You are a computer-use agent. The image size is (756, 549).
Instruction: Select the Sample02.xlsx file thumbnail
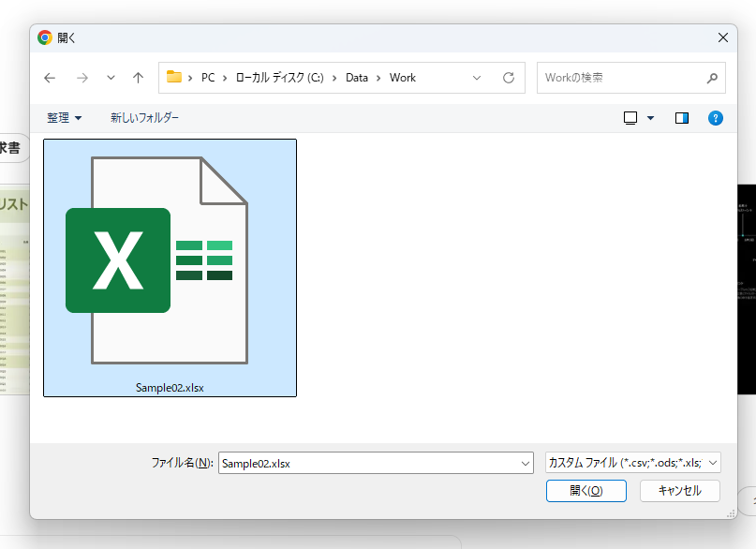coord(170,267)
